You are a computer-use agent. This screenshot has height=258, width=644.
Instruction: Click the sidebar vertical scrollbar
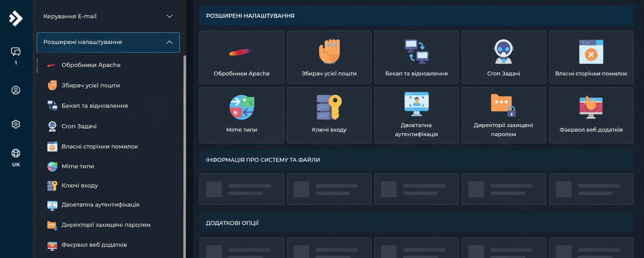185,156
